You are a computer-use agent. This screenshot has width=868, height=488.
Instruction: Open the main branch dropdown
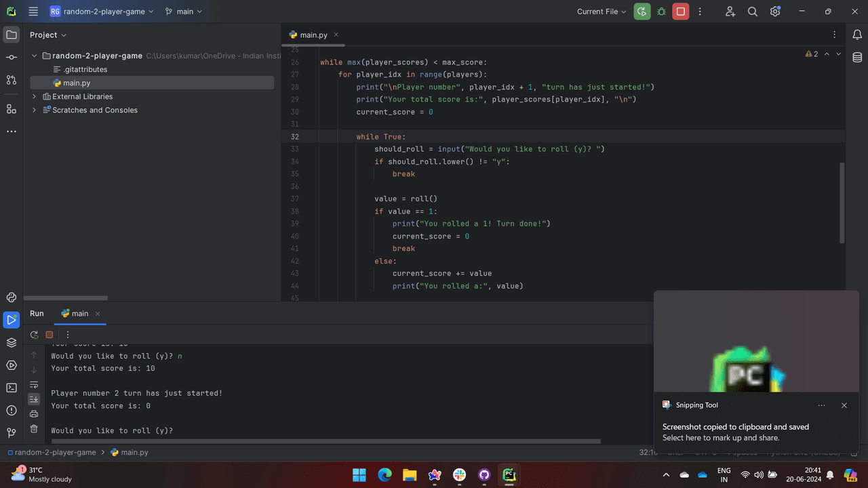(184, 12)
